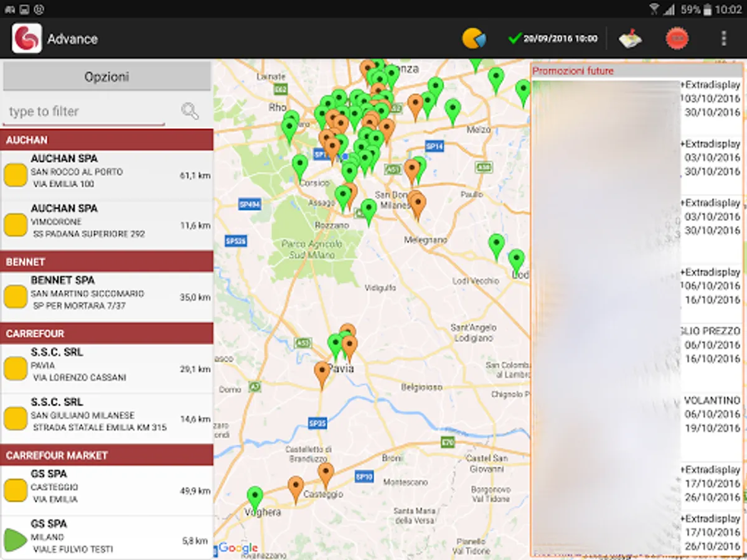Click the green pin near Melzo
This screenshot has width=747, height=560.
pyautogui.click(x=453, y=111)
